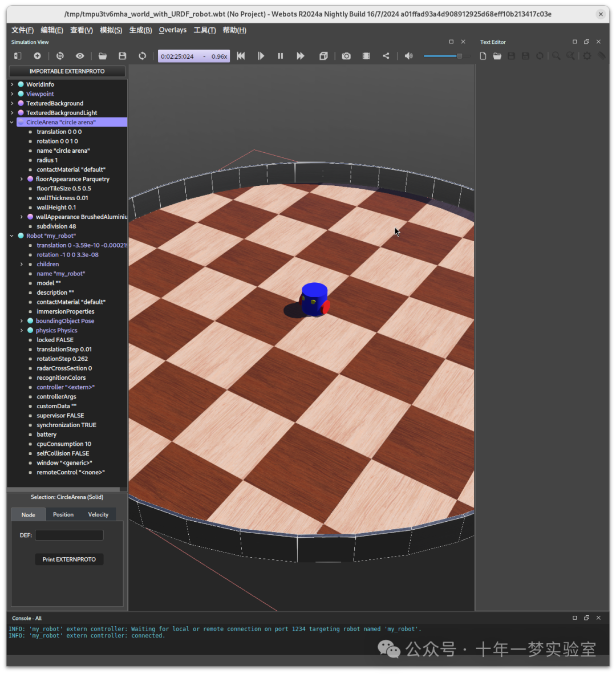Image resolution: width=616 pixels, height=674 pixels.
Task: Expand the TexturedBackgroundLight node
Action: (12, 113)
